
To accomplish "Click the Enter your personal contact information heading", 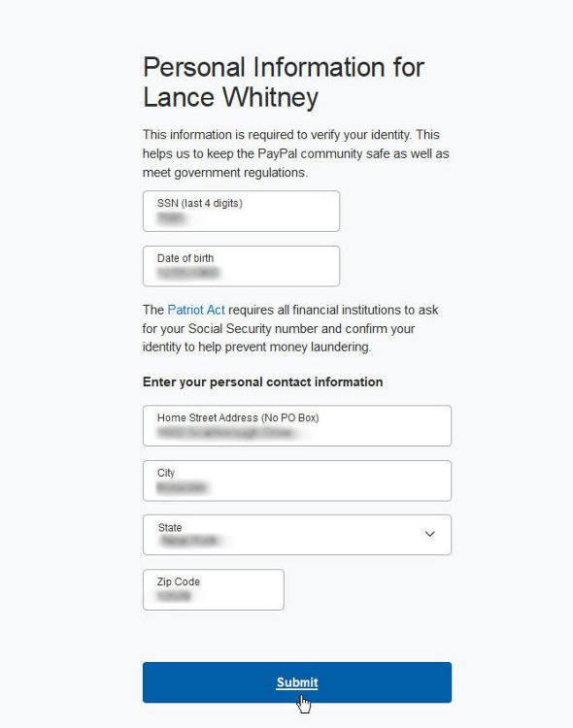I will (262, 381).
